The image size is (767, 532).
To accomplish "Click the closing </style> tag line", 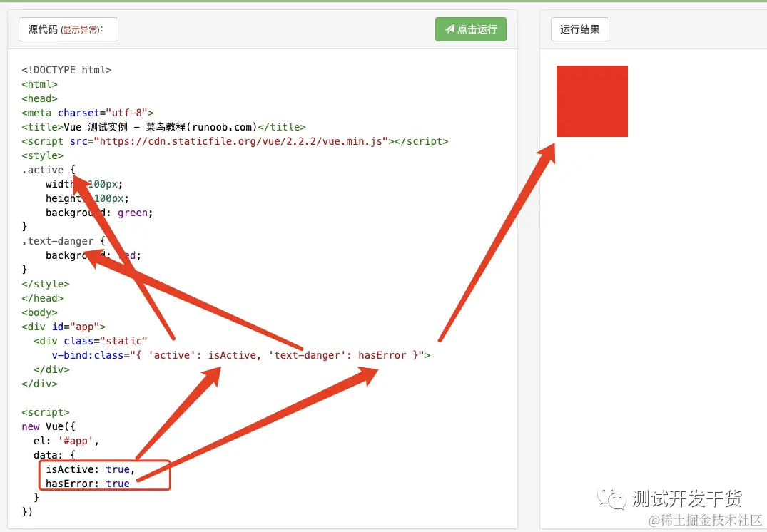I will (x=46, y=284).
